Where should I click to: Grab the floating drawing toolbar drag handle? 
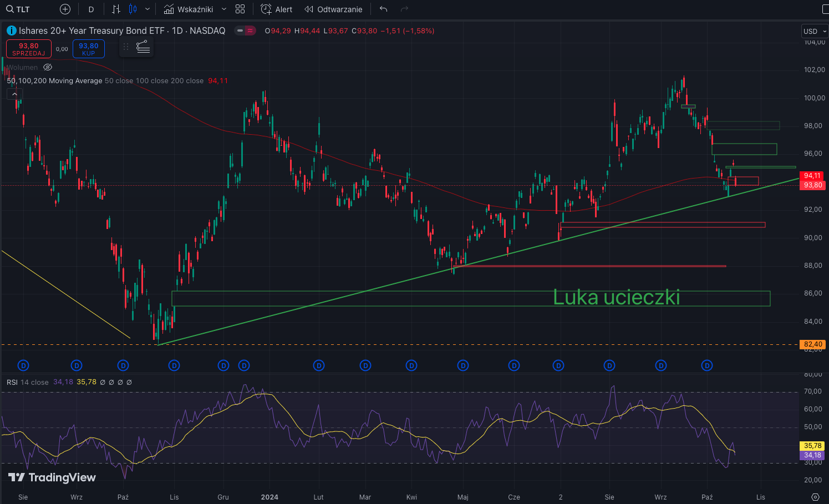pyautogui.click(x=126, y=47)
